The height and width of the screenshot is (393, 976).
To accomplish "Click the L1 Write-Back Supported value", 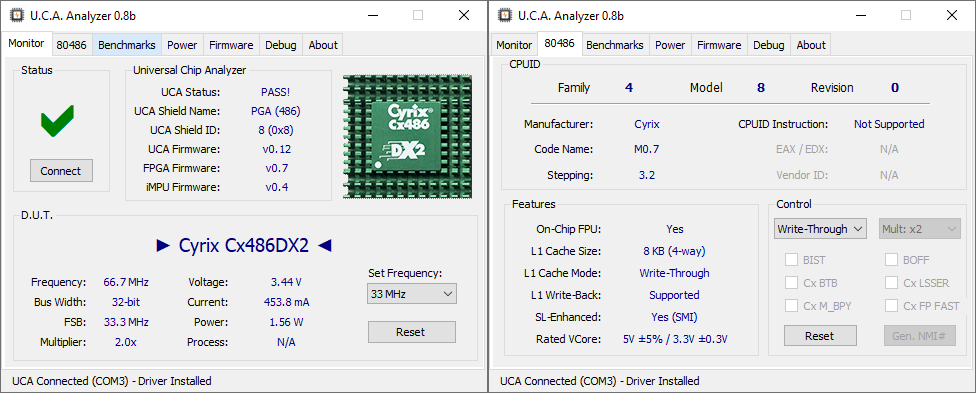I will [x=674, y=295].
